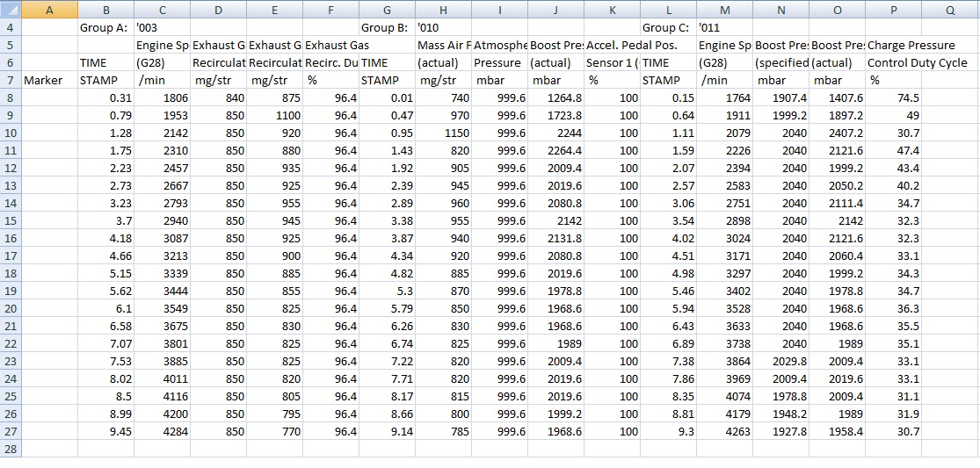The height and width of the screenshot is (468, 980).
Task: Click cell with value 5.3
Action: [387, 290]
